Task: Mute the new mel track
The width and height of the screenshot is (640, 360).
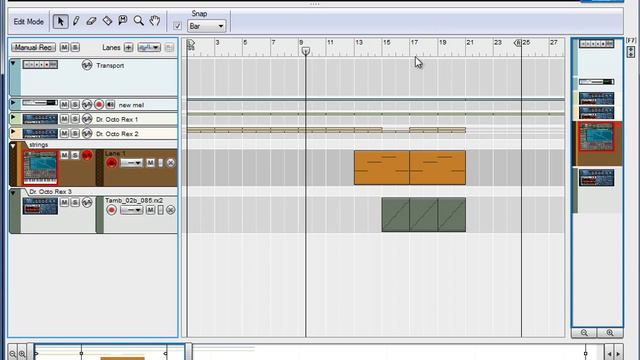Action: (x=64, y=104)
